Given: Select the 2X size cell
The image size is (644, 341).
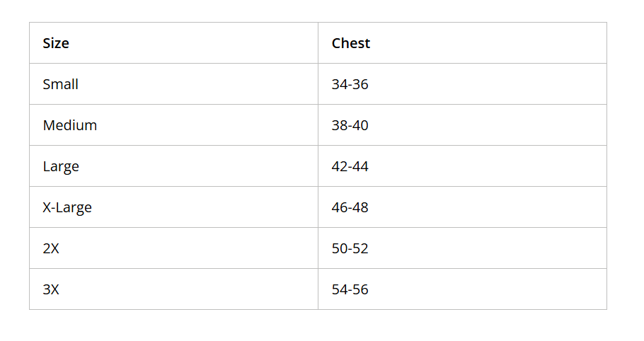Looking at the screenshot, I should point(173,248).
